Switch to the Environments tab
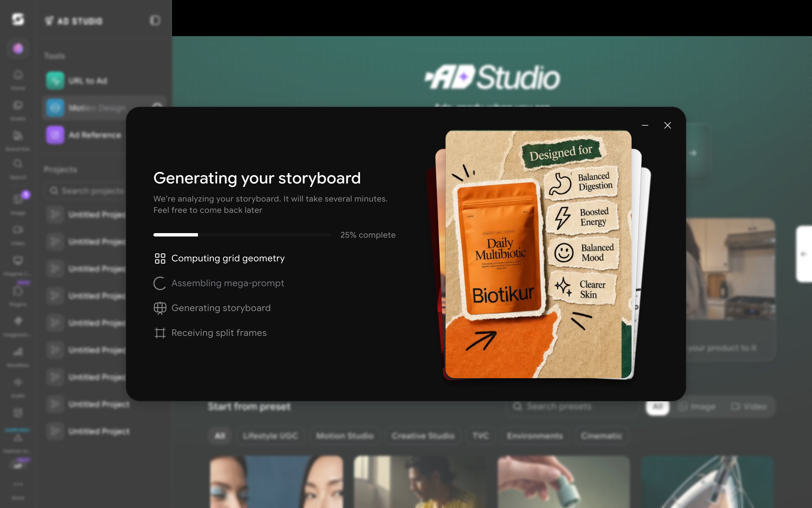The image size is (812, 508). (x=535, y=436)
